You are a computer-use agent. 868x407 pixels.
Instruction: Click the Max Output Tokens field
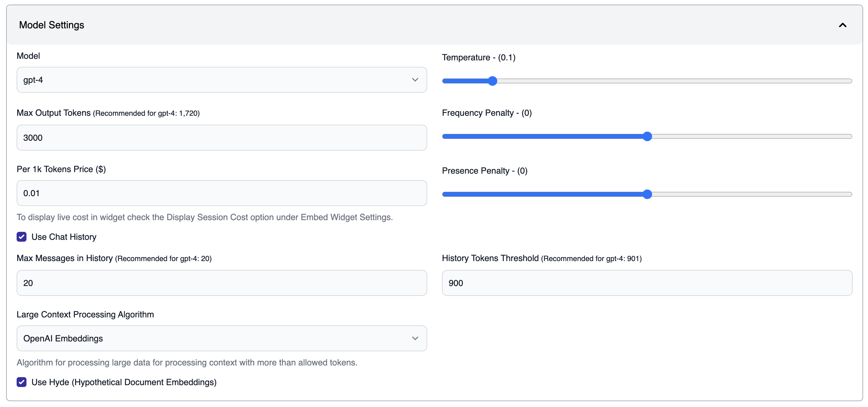[x=221, y=138]
